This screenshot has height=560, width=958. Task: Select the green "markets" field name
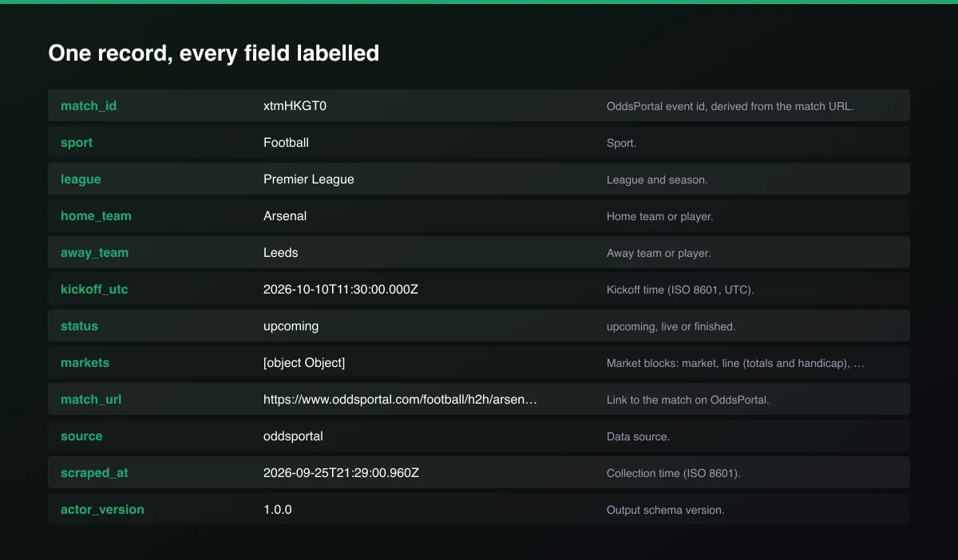coord(85,363)
